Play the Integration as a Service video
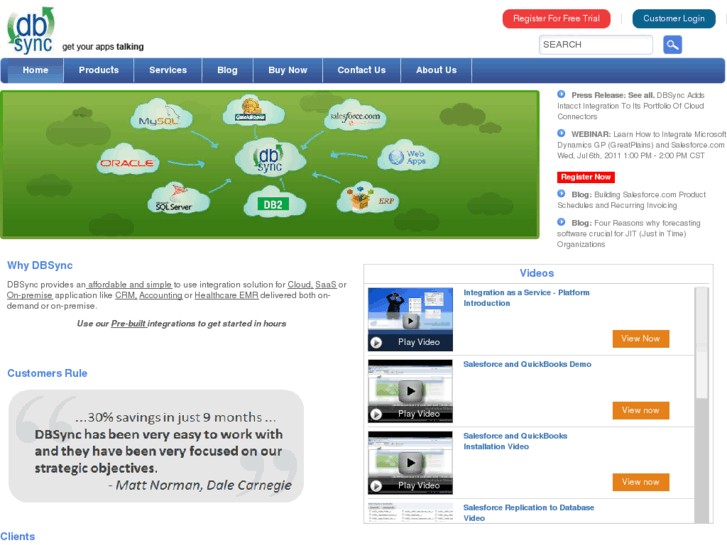 (410, 320)
